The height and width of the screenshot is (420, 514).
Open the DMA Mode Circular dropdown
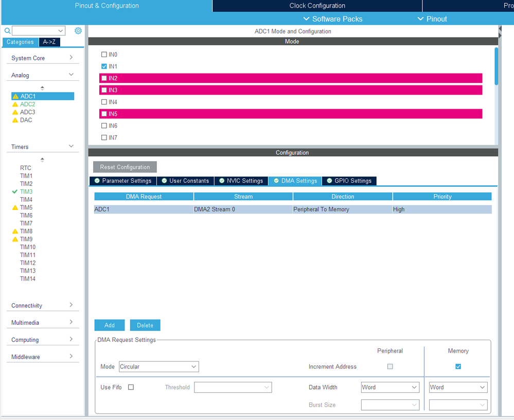[x=158, y=366]
